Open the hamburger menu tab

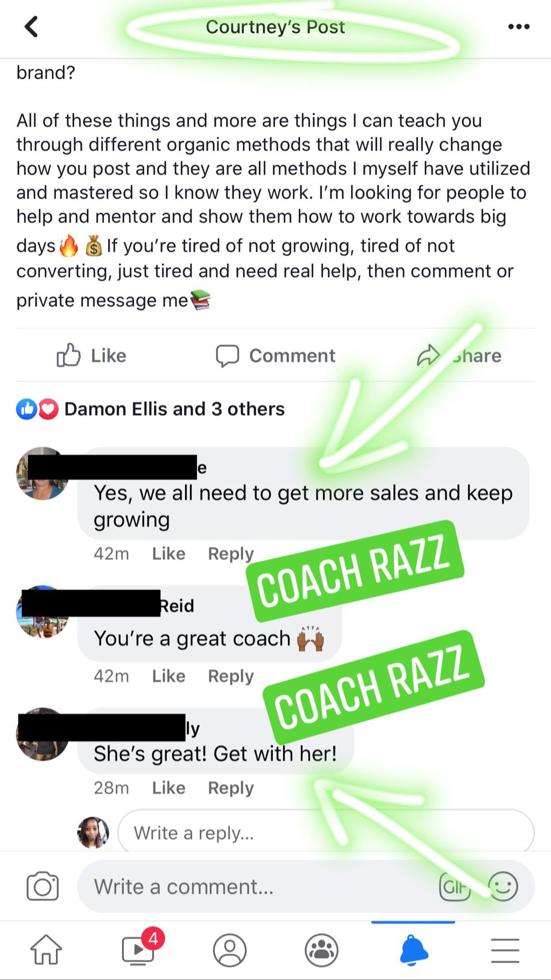pyautogui.click(x=505, y=950)
